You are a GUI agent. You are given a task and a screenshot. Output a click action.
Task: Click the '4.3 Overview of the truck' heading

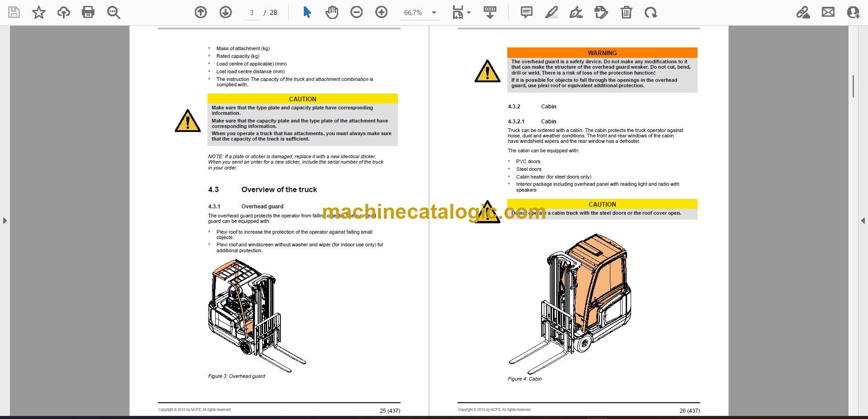262,189
